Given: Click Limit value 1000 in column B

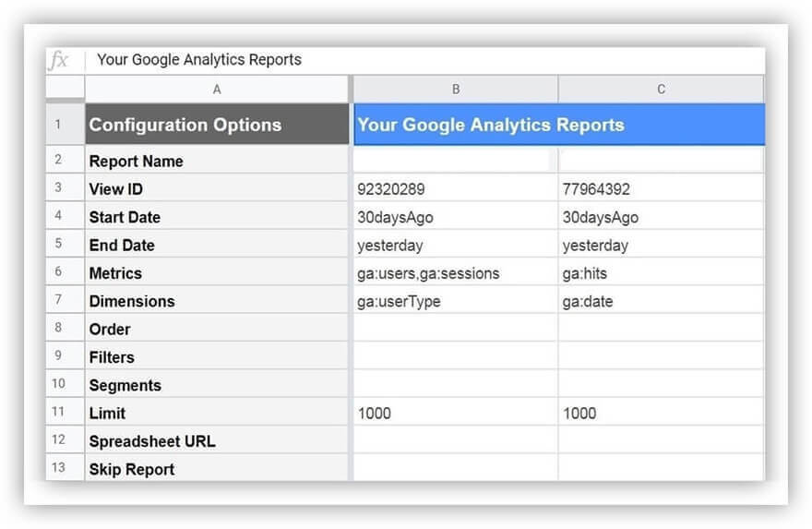Looking at the screenshot, I should [456, 412].
